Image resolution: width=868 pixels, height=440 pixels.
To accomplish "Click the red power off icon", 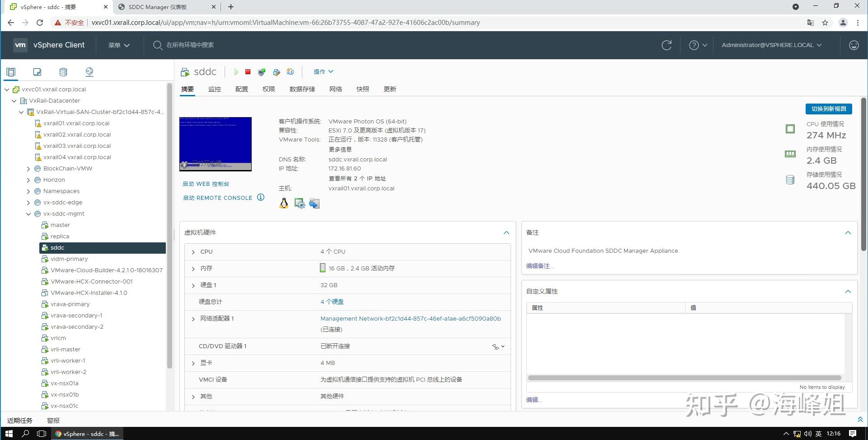I will 248,71.
